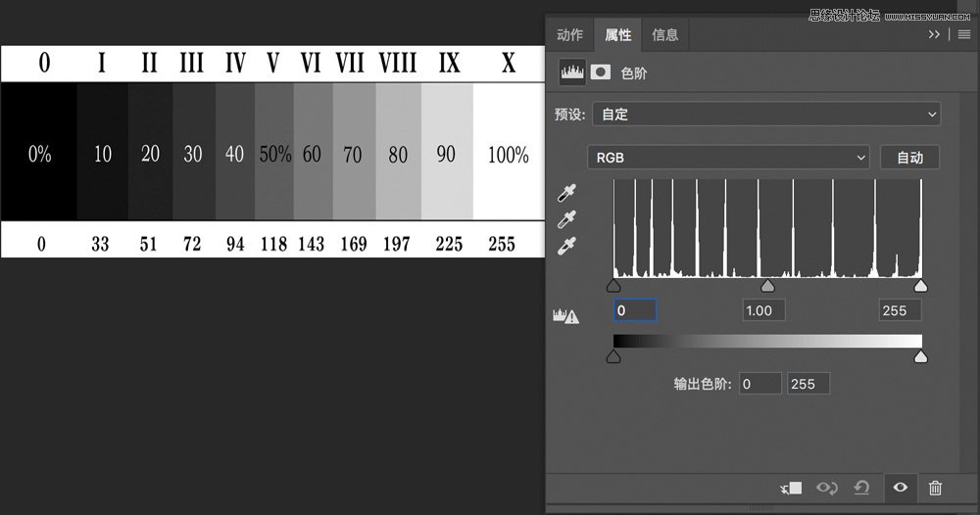The height and width of the screenshot is (515, 980).
Task: Clip adjustment to layer below icon
Action: click(791, 488)
